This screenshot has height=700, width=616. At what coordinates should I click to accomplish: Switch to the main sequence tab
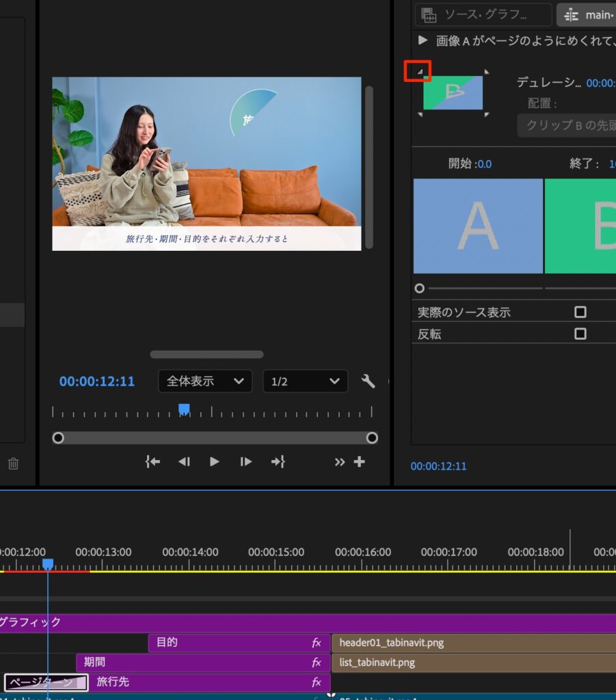[587, 14]
